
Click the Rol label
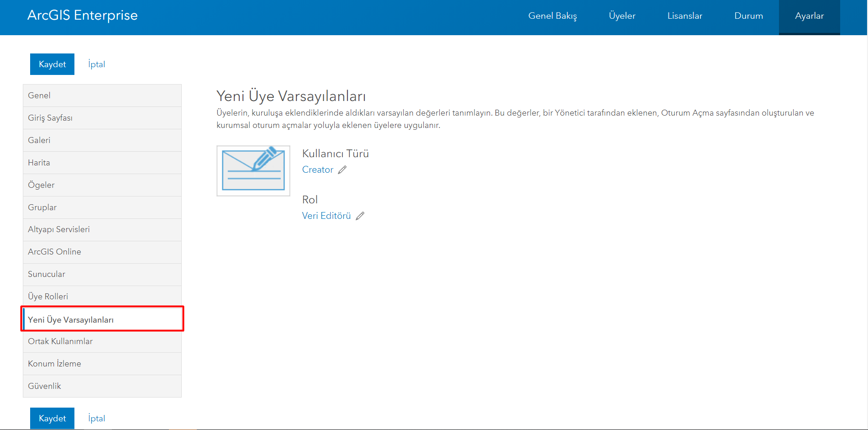coord(310,200)
